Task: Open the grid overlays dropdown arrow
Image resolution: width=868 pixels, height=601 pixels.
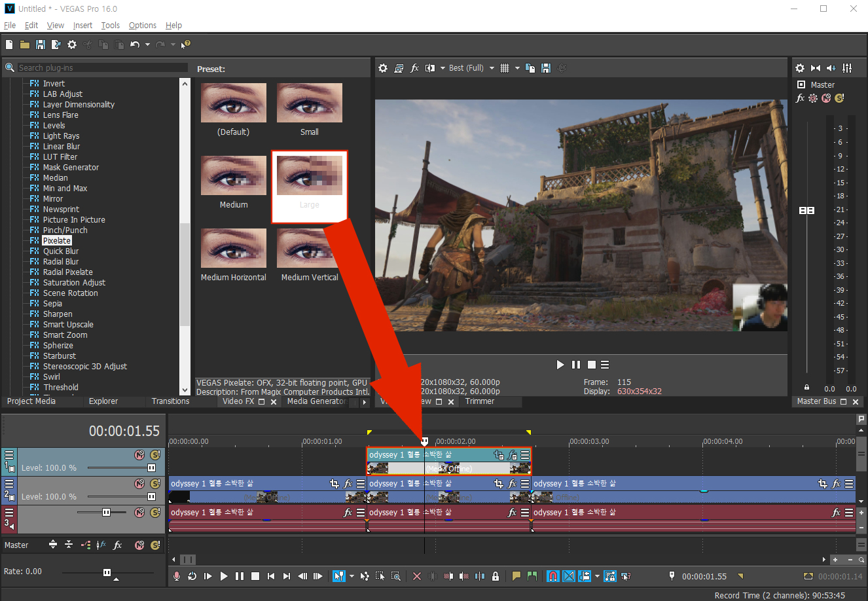Action: tap(517, 68)
